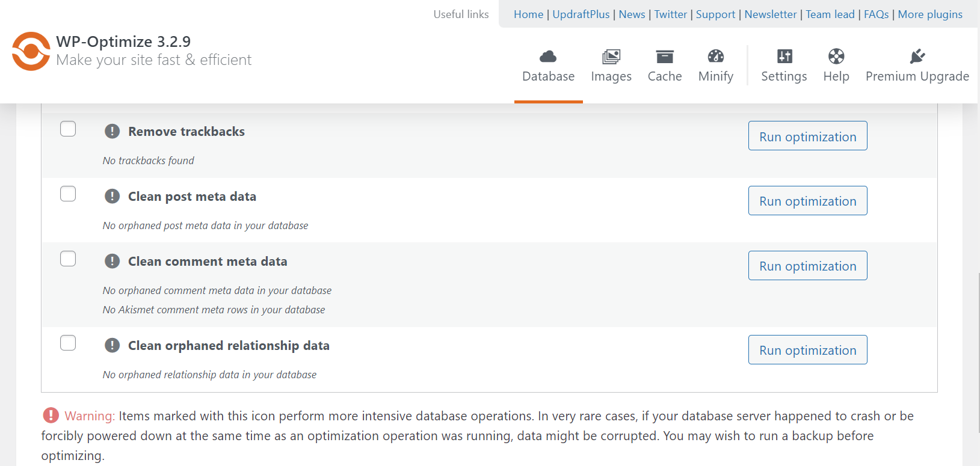980x466 pixels.
Task: Click info icon next to Remove trackbacks
Action: coord(112,131)
